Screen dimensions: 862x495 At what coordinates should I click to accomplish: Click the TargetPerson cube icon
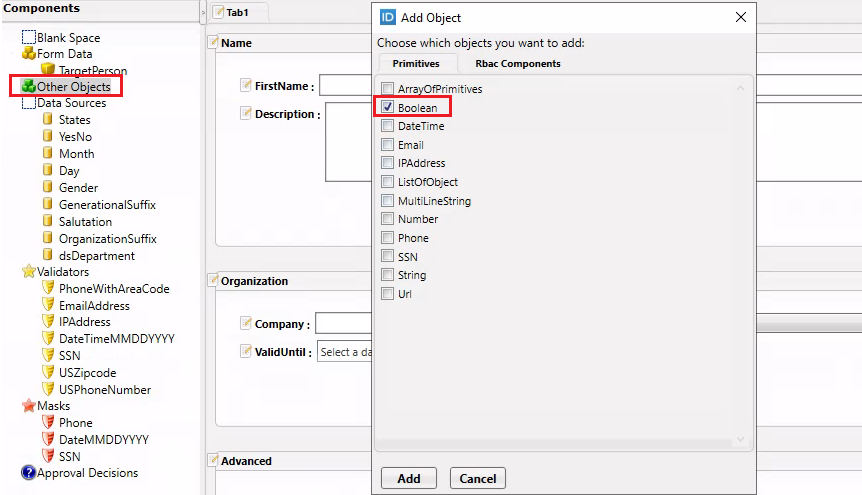pos(48,69)
